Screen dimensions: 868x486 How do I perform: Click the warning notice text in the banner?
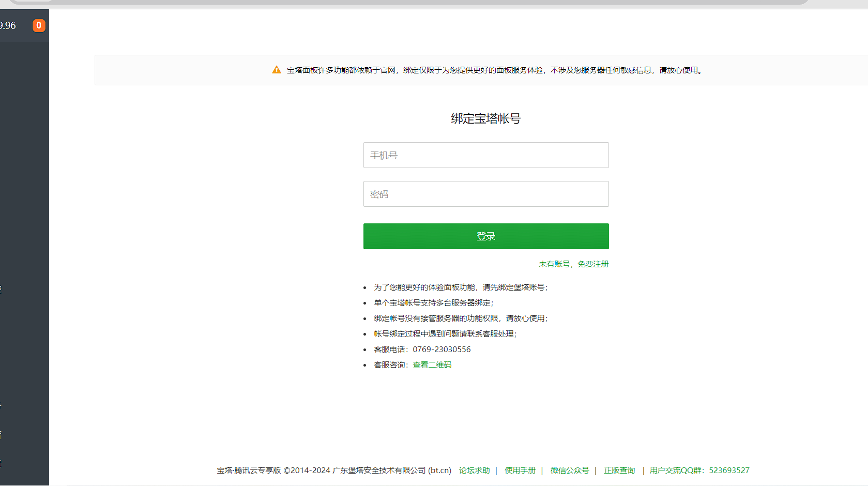494,70
